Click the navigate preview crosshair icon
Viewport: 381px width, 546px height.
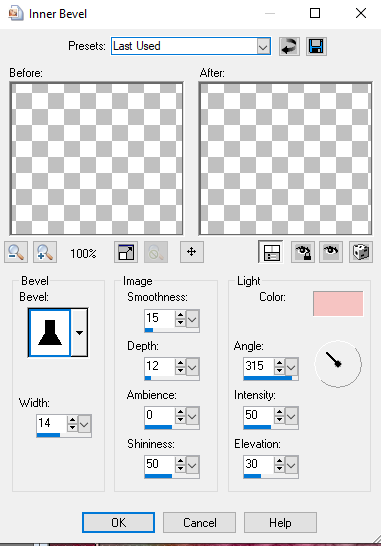pos(192,252)
